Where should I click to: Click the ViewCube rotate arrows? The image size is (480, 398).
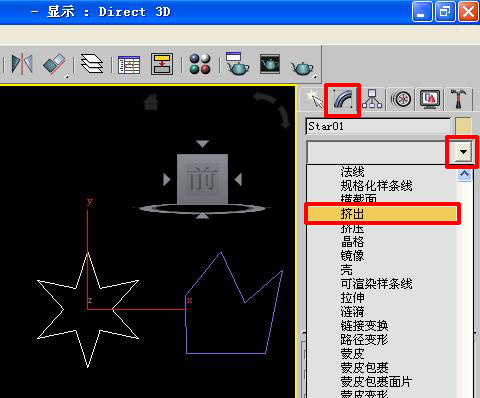click(273, 110)
